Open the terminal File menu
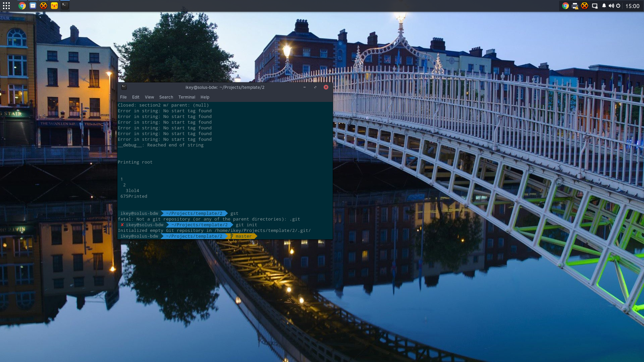 123,97
